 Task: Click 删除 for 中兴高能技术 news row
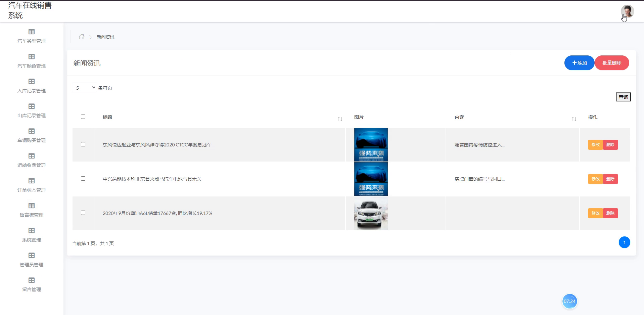pyautogui.click(x=610, y=179)
